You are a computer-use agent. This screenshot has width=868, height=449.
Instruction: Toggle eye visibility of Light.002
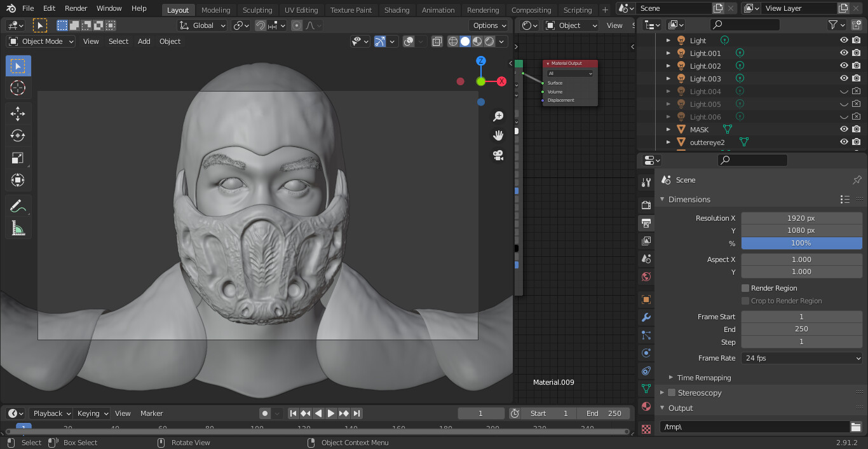click(844, 66)
